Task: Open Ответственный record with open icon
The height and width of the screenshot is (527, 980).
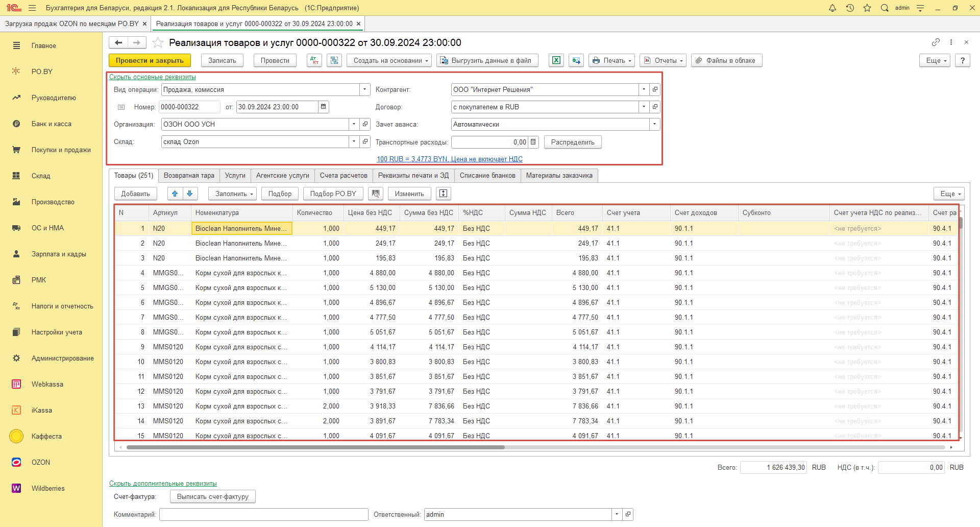Action: pos(628,514)
